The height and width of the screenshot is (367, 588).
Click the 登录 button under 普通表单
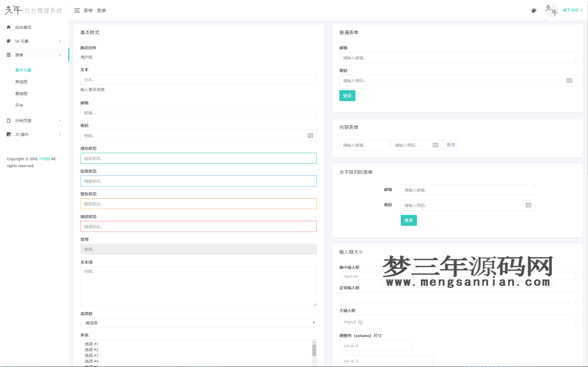(x=347, y=95)
